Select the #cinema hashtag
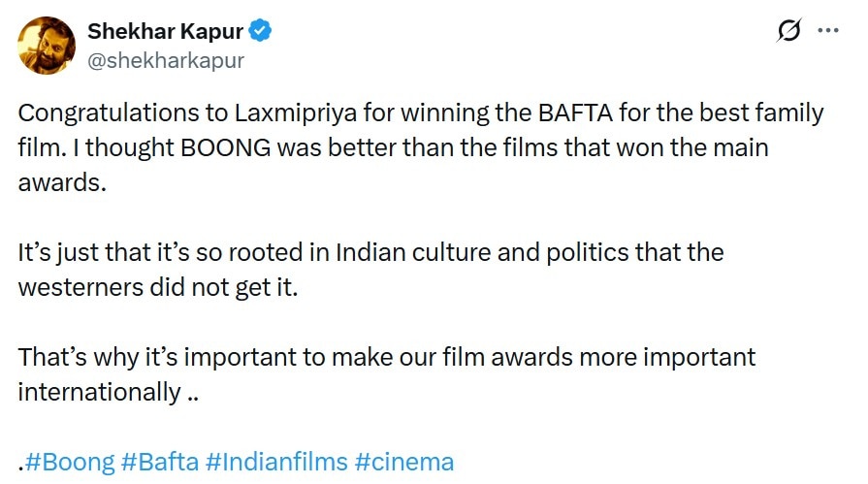 [404, 462]
